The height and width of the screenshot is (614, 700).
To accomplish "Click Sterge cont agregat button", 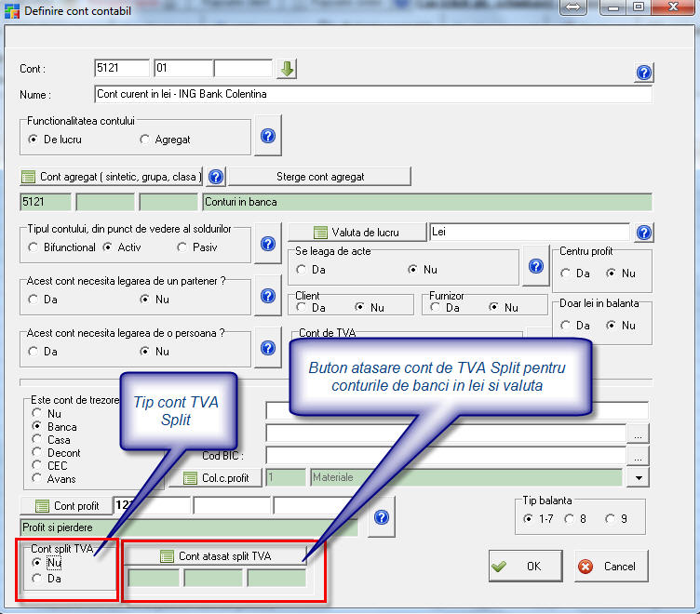I will click(x=319, y=177).
